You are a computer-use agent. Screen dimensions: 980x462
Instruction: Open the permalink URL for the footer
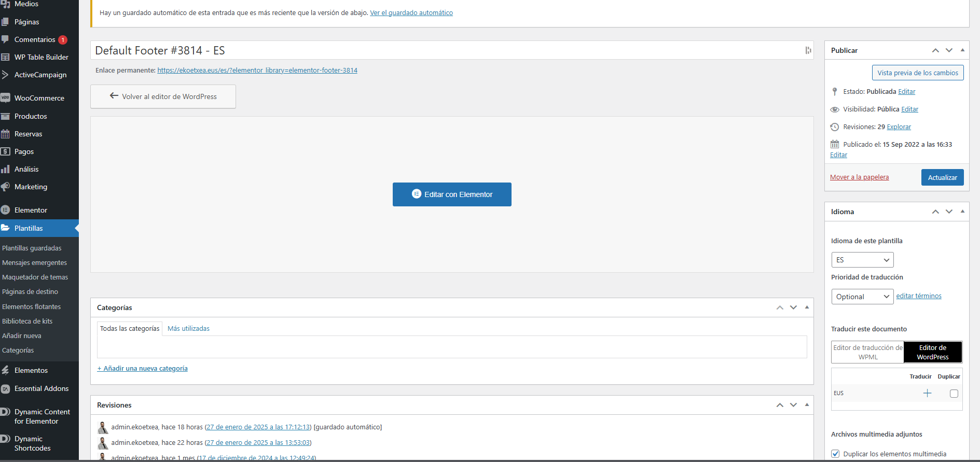pyautogui.click(x=257, y=71)
